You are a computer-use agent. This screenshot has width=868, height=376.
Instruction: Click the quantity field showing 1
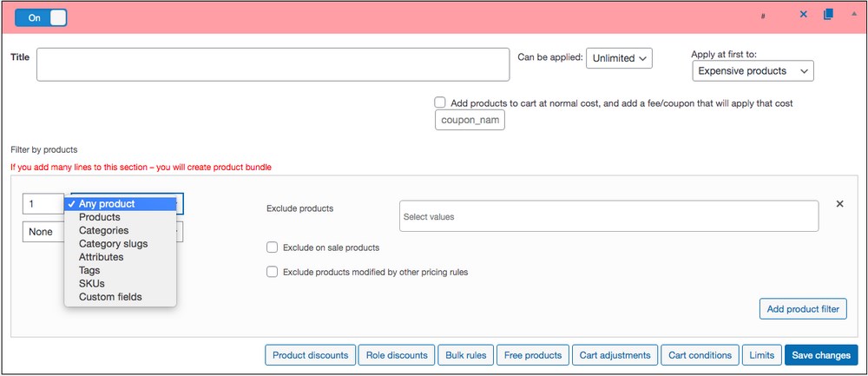[x=43, y=204]
